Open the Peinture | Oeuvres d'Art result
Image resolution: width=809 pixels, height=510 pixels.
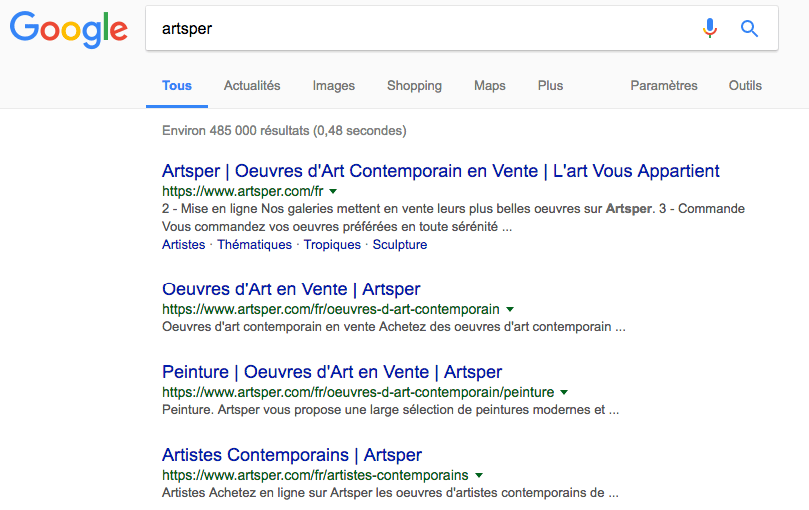(x=332, y=372)
